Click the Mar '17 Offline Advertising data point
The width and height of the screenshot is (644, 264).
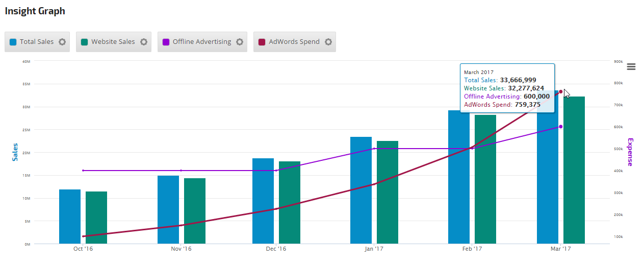click(x=561, y=127)
